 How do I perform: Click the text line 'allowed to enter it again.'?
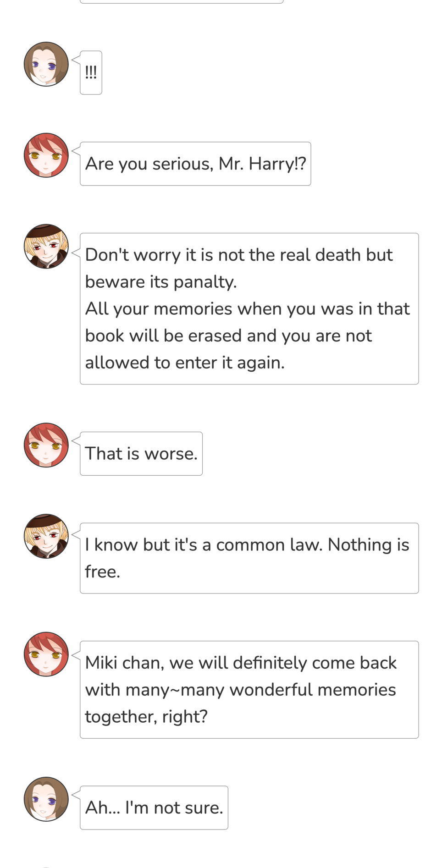[x=185, y=363]
